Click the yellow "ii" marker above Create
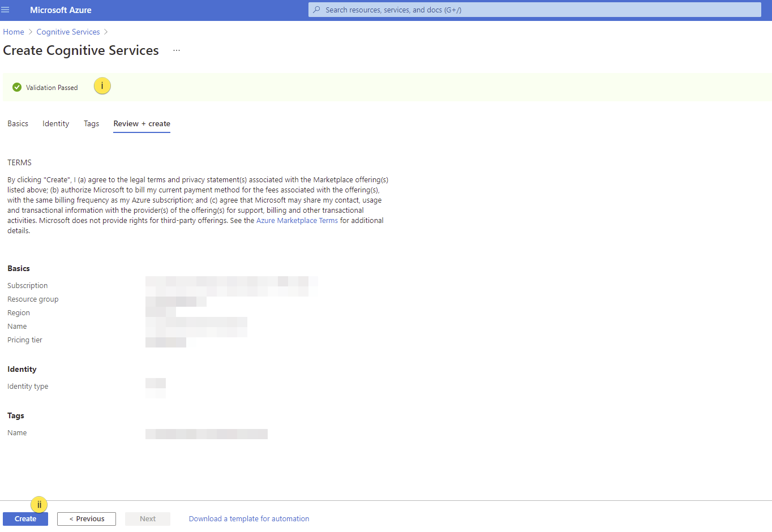 pyautogui.click(x=39, y=504)
